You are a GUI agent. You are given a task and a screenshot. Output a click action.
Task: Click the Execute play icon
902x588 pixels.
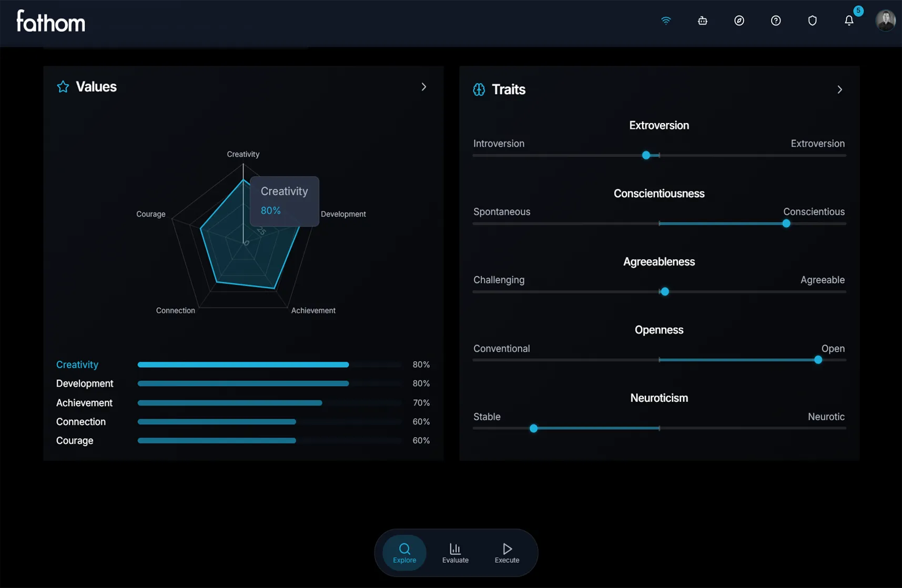click(506, 549)
